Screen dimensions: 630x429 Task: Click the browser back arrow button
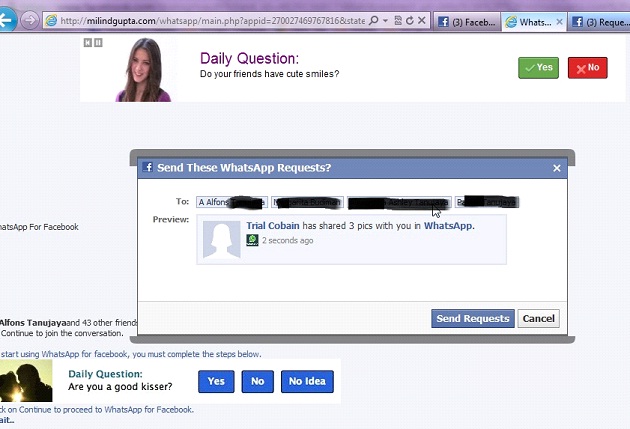coord(7,20)
